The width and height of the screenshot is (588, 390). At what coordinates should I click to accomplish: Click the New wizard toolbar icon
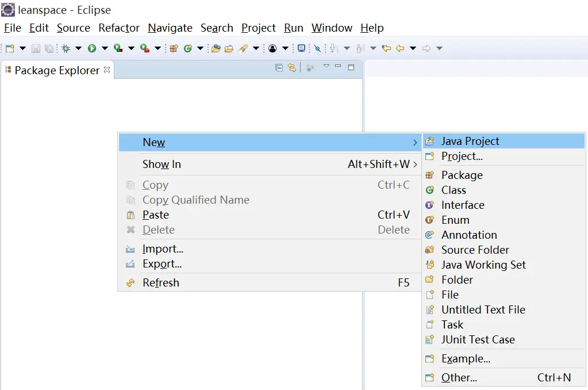pos(10,48)
